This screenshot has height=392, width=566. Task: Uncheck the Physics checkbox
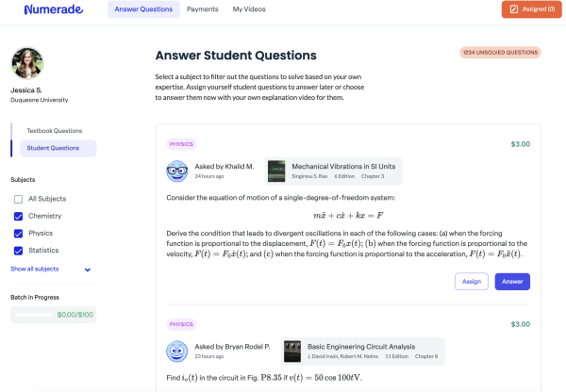tap(18, 233)
